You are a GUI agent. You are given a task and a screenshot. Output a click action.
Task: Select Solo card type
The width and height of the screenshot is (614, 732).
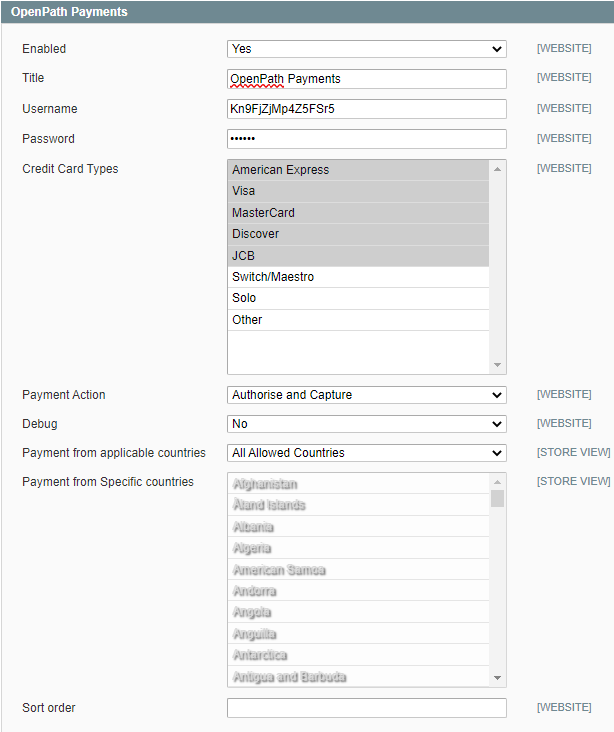pos(358,298)
